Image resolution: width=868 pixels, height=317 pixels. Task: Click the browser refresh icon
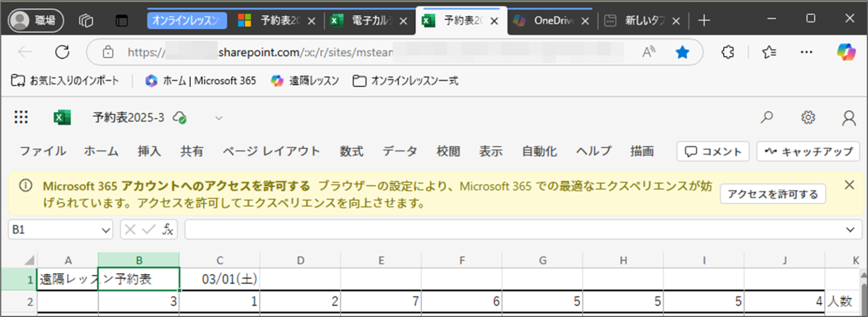(x=62, y=53)
